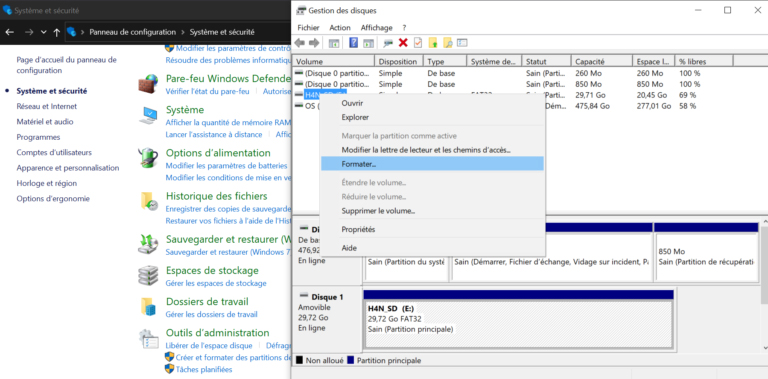Open Gérer les espaces de stockage link

[216, 283]
